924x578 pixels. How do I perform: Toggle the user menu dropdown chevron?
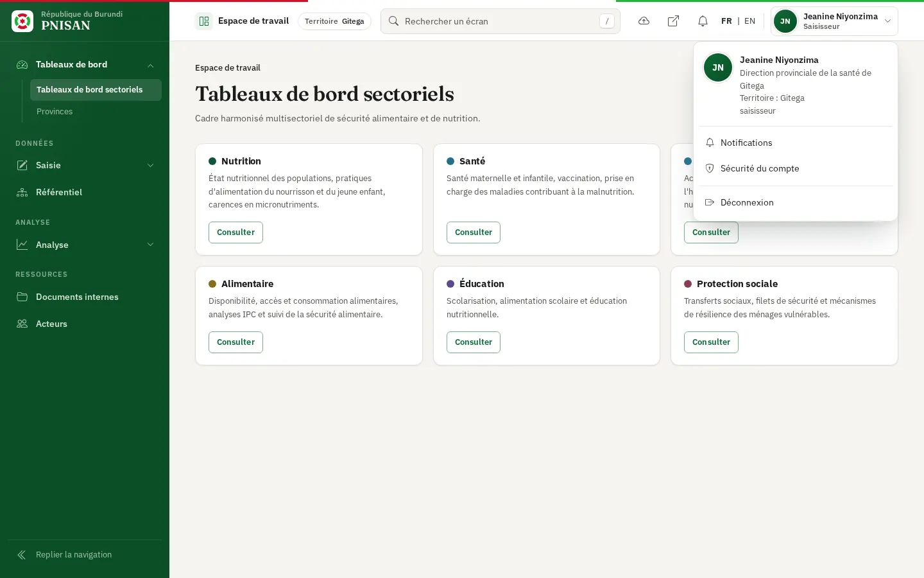click(x=888, y=21)
